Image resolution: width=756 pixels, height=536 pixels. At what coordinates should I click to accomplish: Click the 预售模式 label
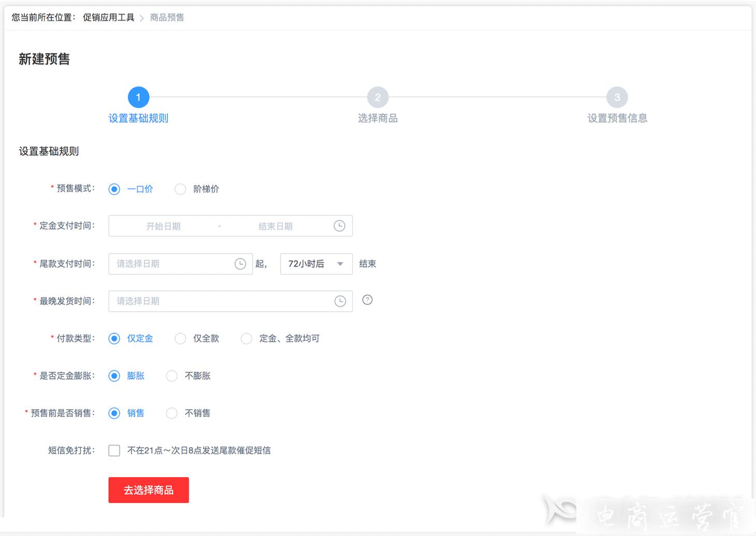pyautogui.click(x=76, y=189)
